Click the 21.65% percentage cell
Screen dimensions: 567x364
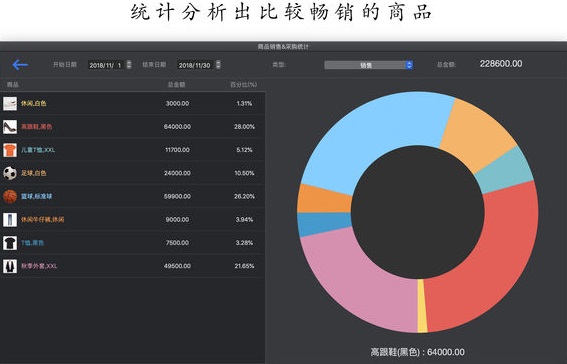[244, 266]
